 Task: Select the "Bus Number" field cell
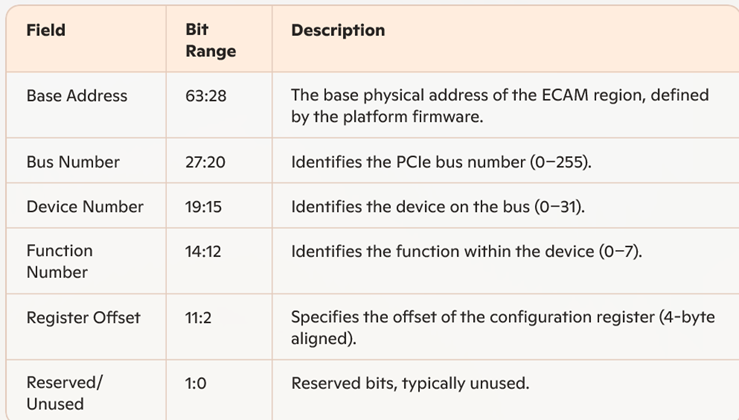(73, 162)
